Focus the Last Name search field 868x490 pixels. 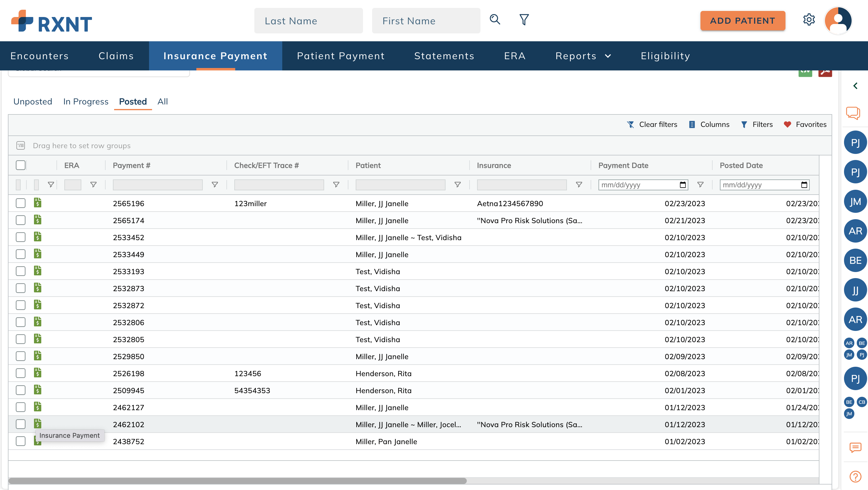coord(308,21)
